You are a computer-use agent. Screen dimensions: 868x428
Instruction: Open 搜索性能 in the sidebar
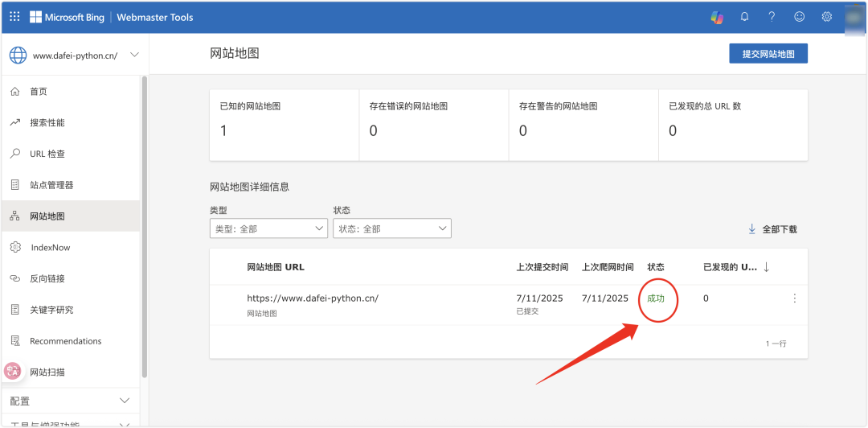click(x=70, y=122)
